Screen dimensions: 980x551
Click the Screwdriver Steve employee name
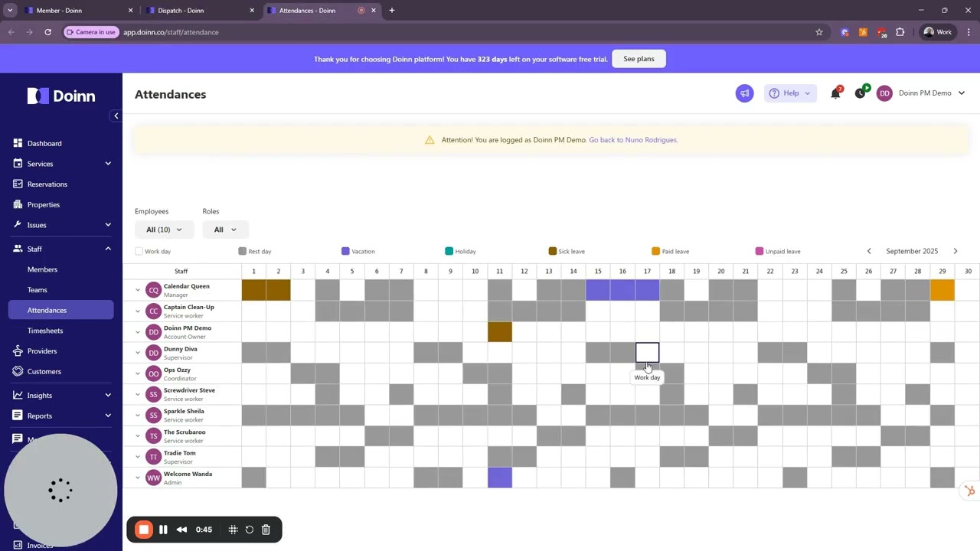189,390
